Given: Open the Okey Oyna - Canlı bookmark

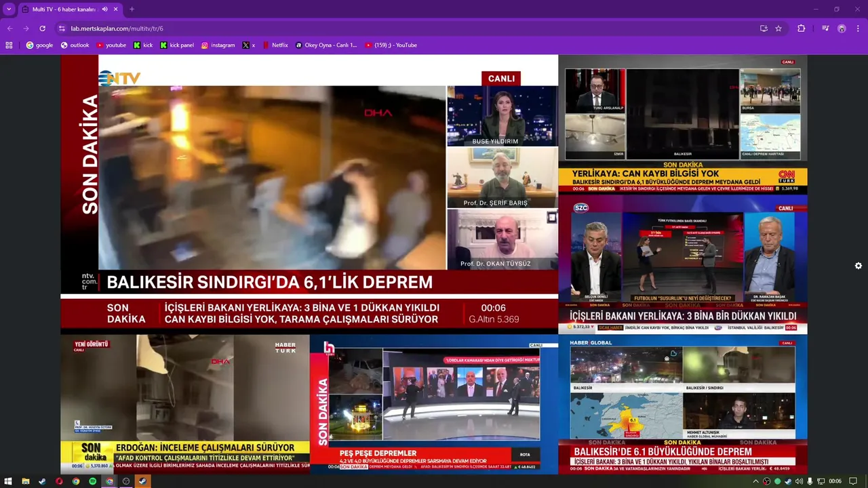Looking at the screenshot, I should (x=325, y=45).
